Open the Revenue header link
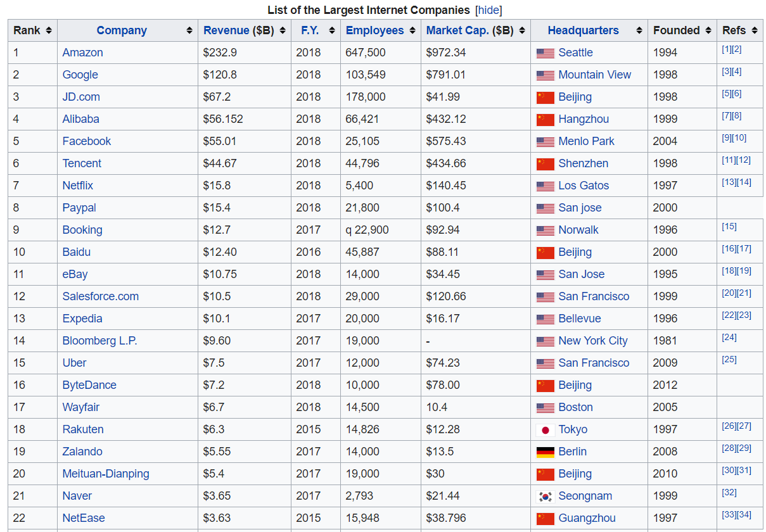The width and height of the screenshot is (766, 532). pos(226,30)
